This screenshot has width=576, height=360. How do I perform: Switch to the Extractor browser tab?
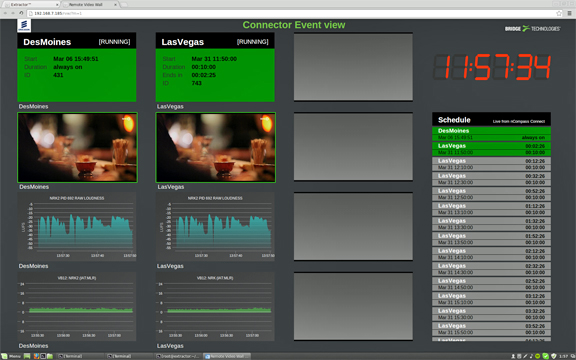tap(31, 4)
